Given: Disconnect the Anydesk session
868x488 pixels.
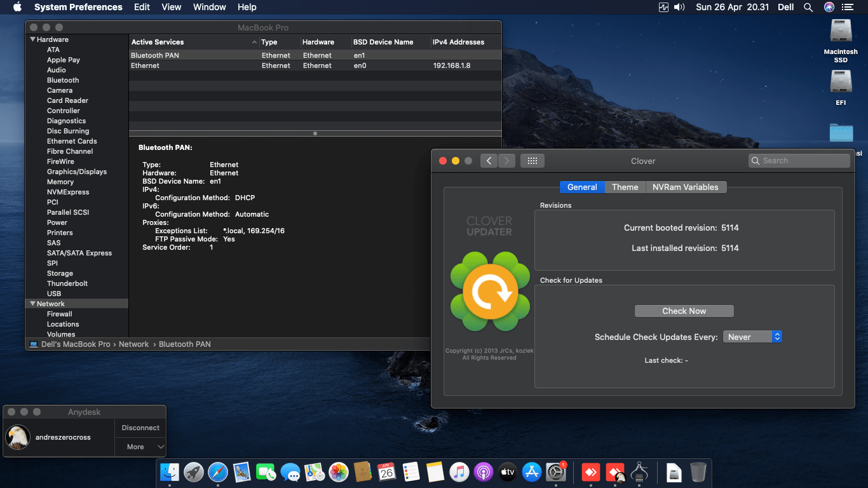Looking at the screenshot, I should point(140,428).
